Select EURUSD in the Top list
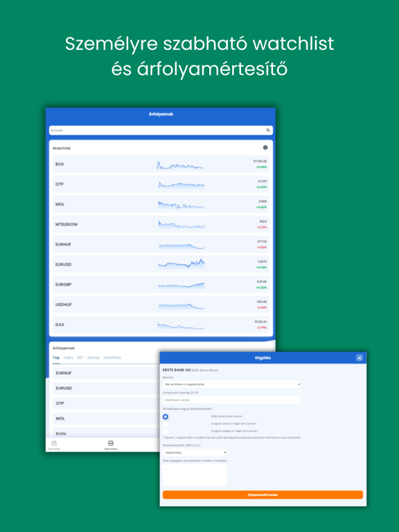This screenshot has width=399, height=532. tap(106, 388)
